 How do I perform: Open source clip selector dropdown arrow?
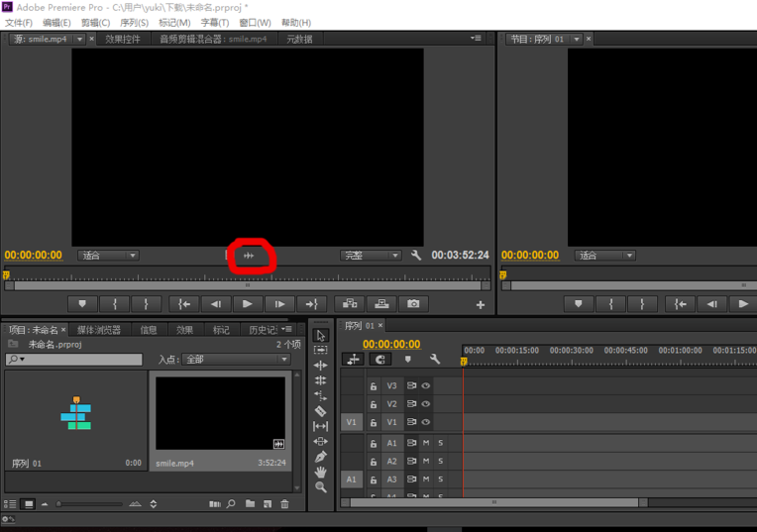point(79,39)
